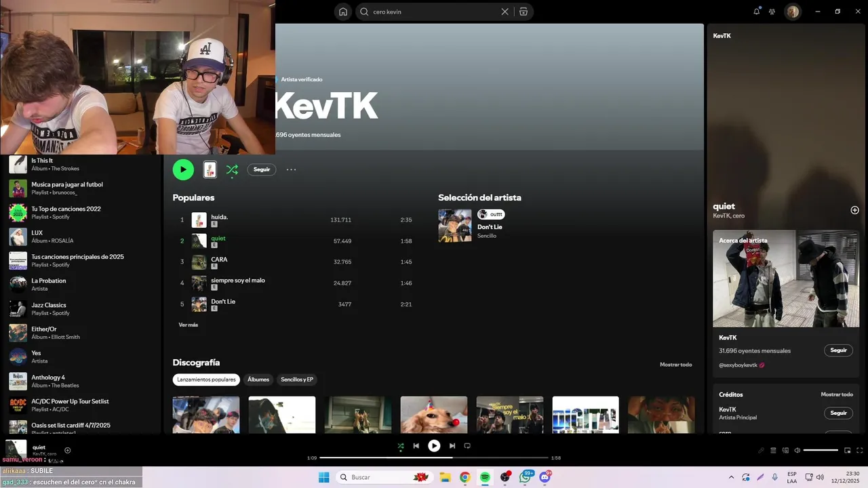868x488 pixels.
Task: Open notifications with the bell icon
Action: click(x=757, y=12)
